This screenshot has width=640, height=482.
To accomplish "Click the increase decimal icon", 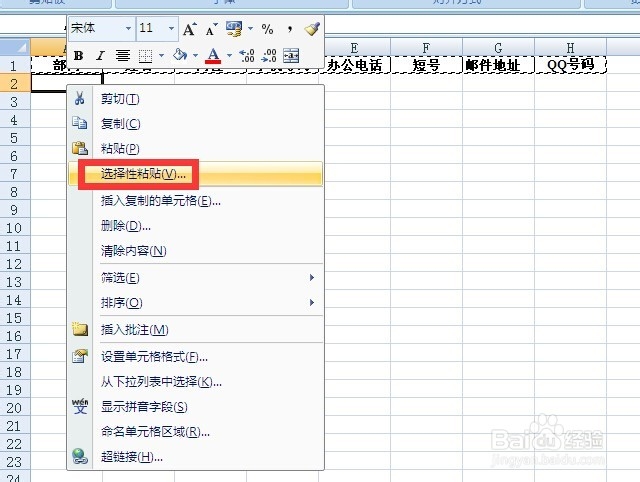I will coord(247,55).
